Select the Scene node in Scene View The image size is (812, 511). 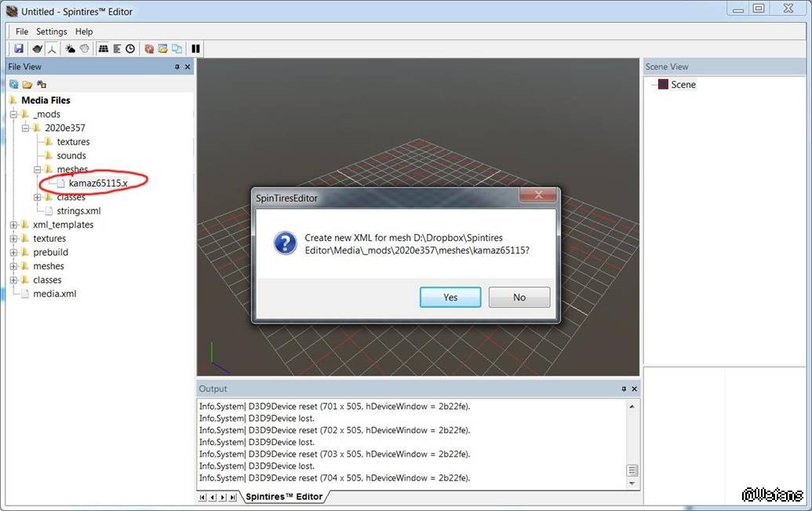pyautogui.click(x=683, y=85)
